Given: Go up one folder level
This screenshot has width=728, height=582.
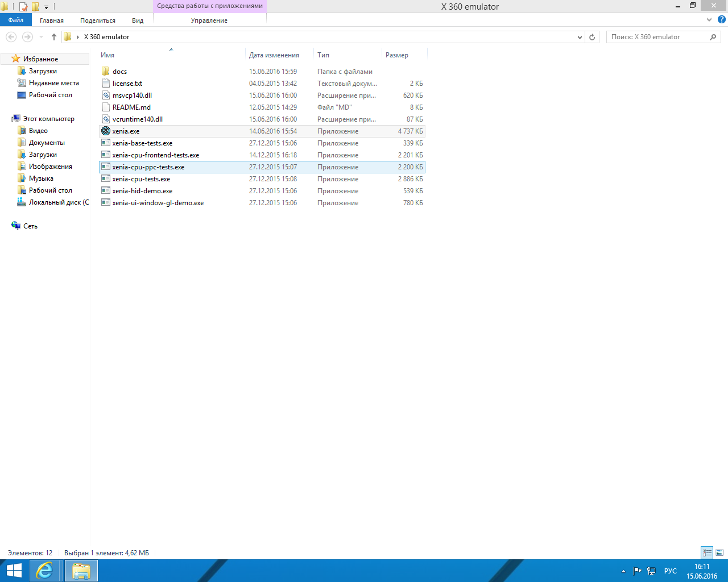Looking at the screenshot, I should (54, 37).
